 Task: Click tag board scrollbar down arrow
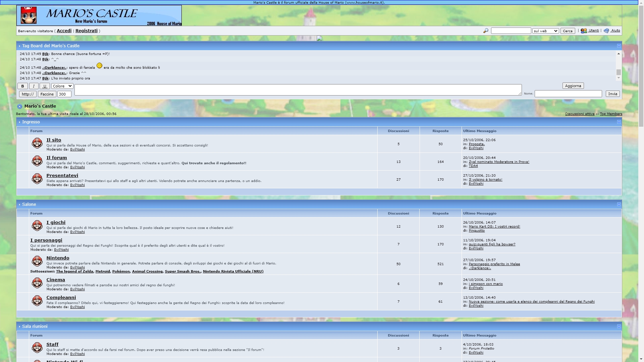(x=619, y=78)
